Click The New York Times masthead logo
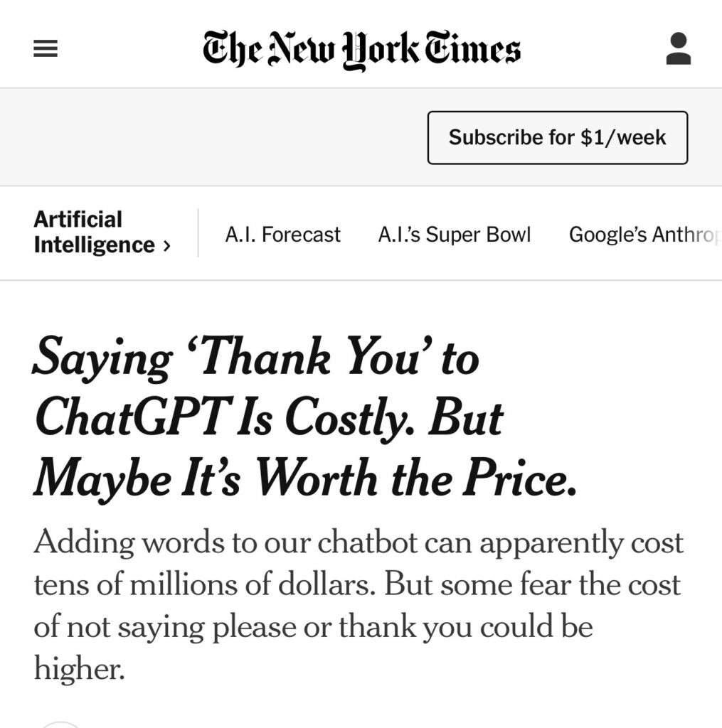The height and width of the screenshot is (728, 722). click(361, 48)
